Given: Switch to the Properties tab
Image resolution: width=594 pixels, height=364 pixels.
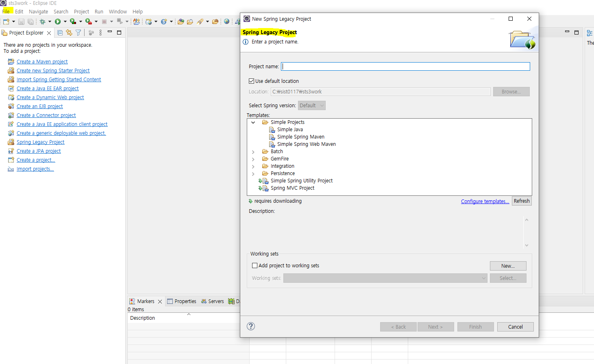Looking at the screenshot, I should [x=182, y=301].
